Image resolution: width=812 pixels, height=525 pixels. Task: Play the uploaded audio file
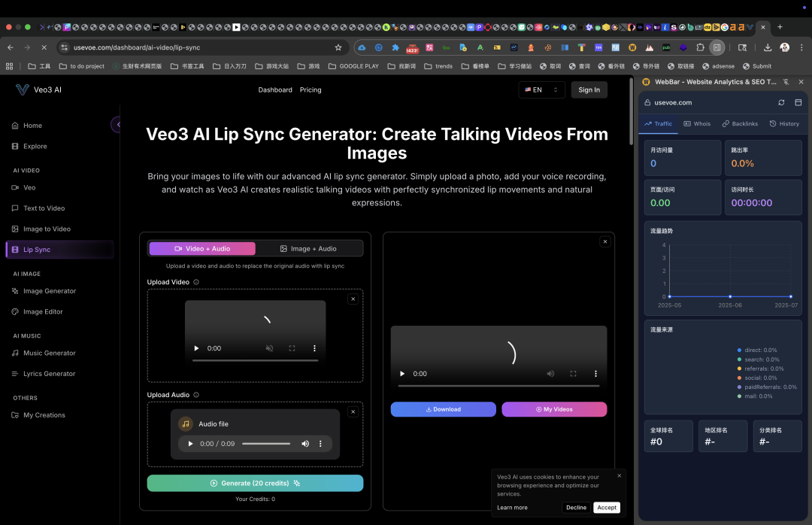(x=190, y=444)
